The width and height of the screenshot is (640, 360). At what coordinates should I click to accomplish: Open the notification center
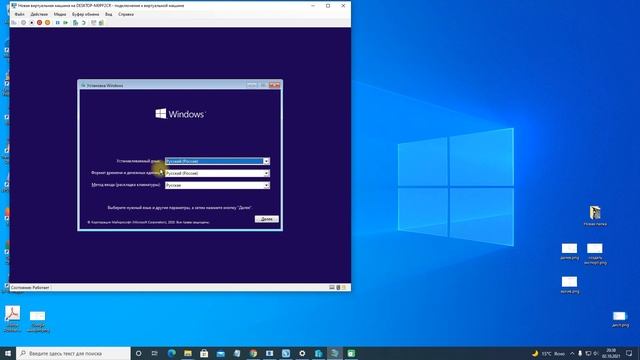pos(629,353)
